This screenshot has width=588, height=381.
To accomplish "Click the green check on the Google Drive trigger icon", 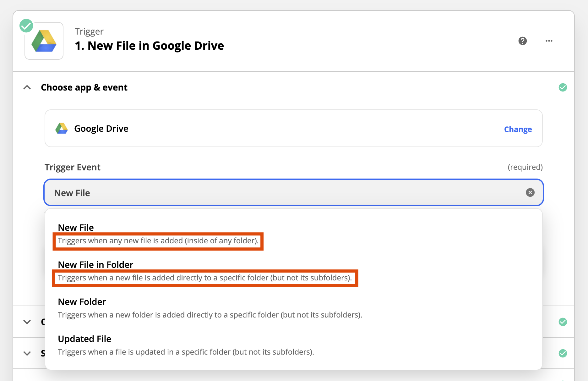I will (26, 26).
